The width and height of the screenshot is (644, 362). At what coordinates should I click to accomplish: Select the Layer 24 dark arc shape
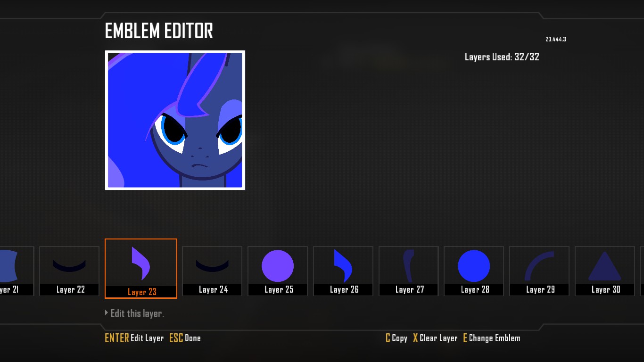[212, 266]
